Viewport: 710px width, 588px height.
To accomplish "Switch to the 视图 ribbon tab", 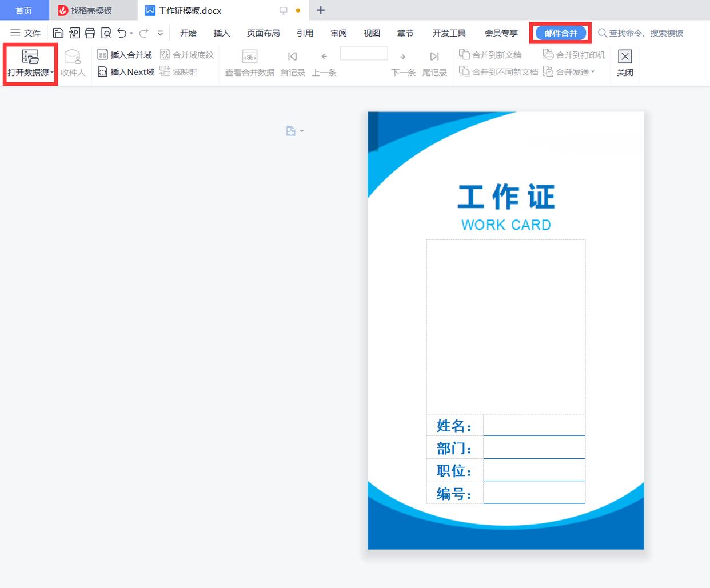I will 372,33.
